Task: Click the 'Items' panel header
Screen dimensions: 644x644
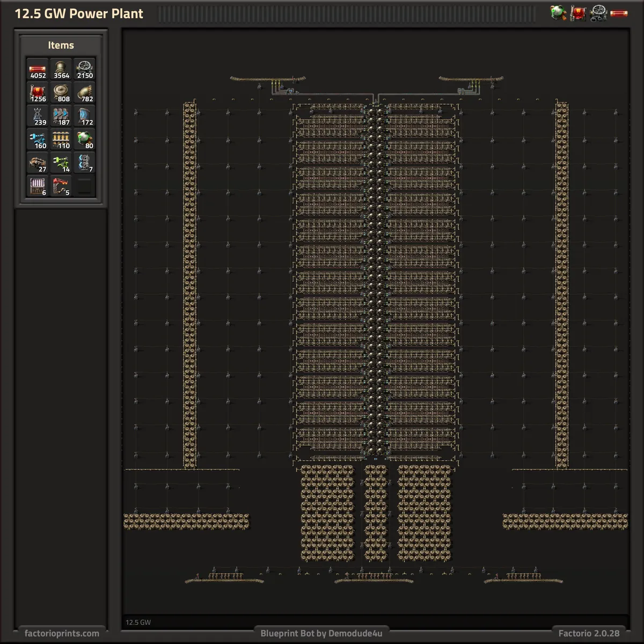Action: (x=61, y=46)
